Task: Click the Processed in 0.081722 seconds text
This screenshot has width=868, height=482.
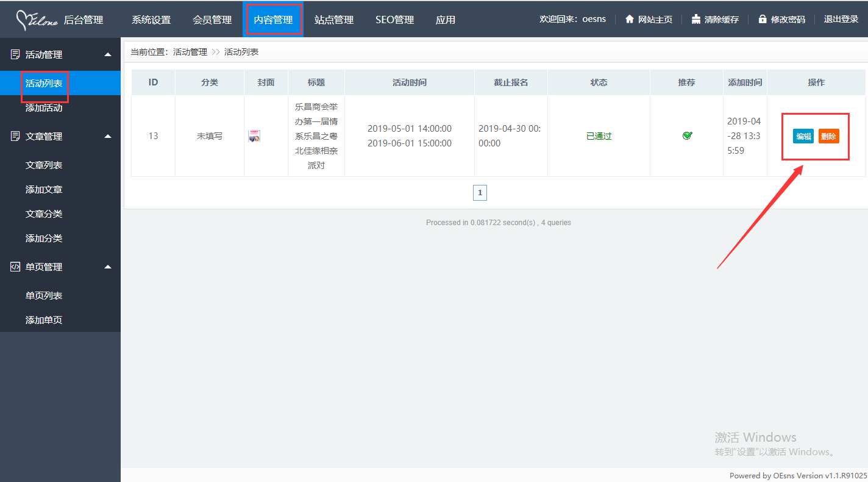Action: [x=499, y=223]
